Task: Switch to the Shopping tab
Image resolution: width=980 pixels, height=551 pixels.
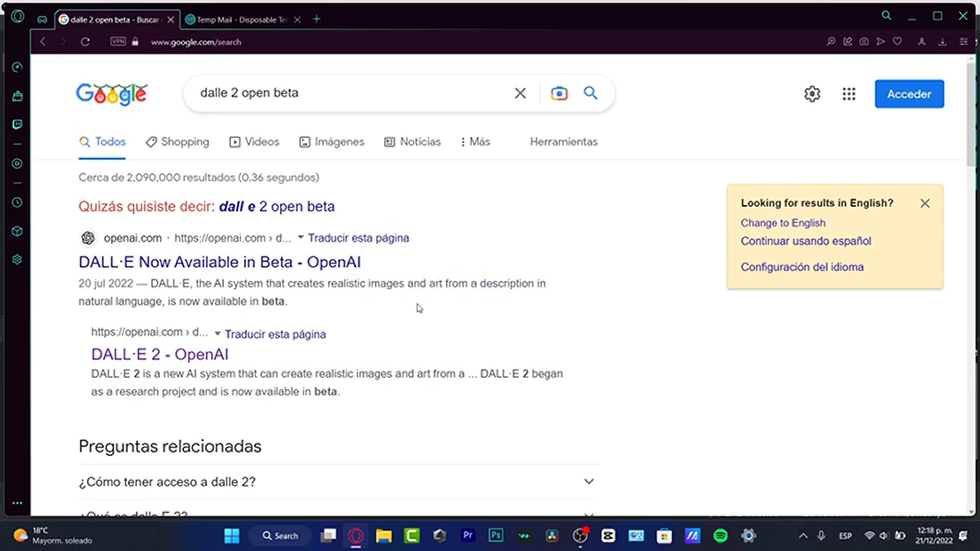Action: (177, 142)
